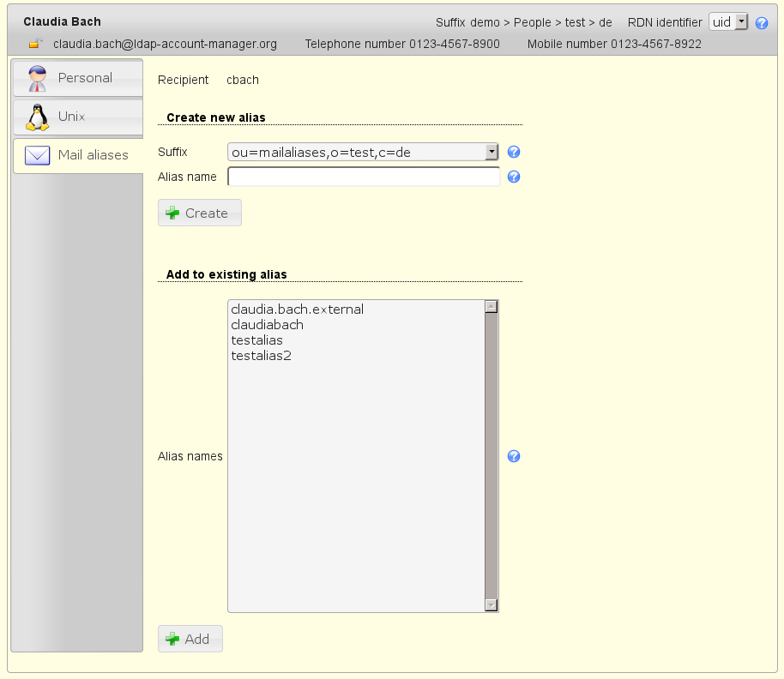Select claudia.bach.external in alias list
Viewport: 784px width, 679px height.
coord(298,309)
